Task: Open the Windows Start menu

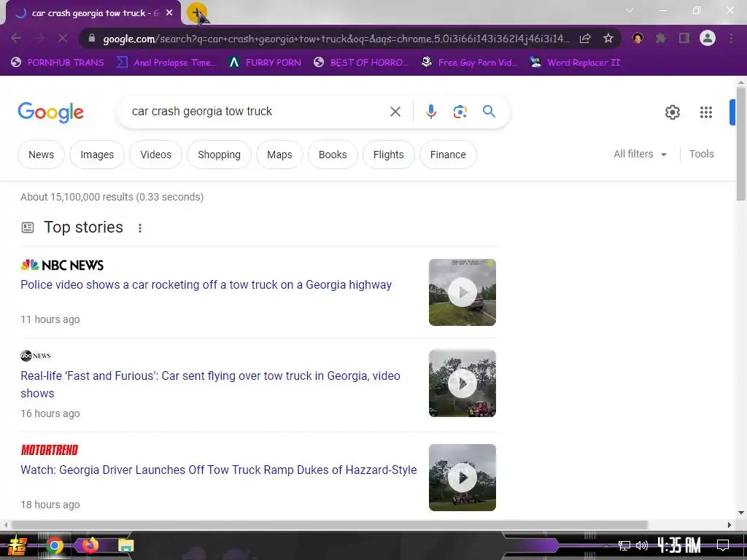Action: coord(17,545)
